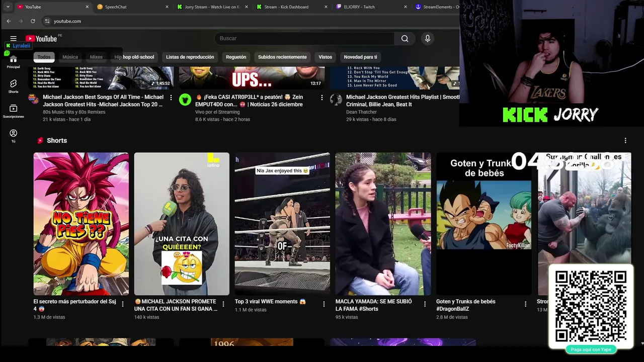644x362 pixels.
Task: Open Shorts from the sidebar
Action: tap(14, 86)
